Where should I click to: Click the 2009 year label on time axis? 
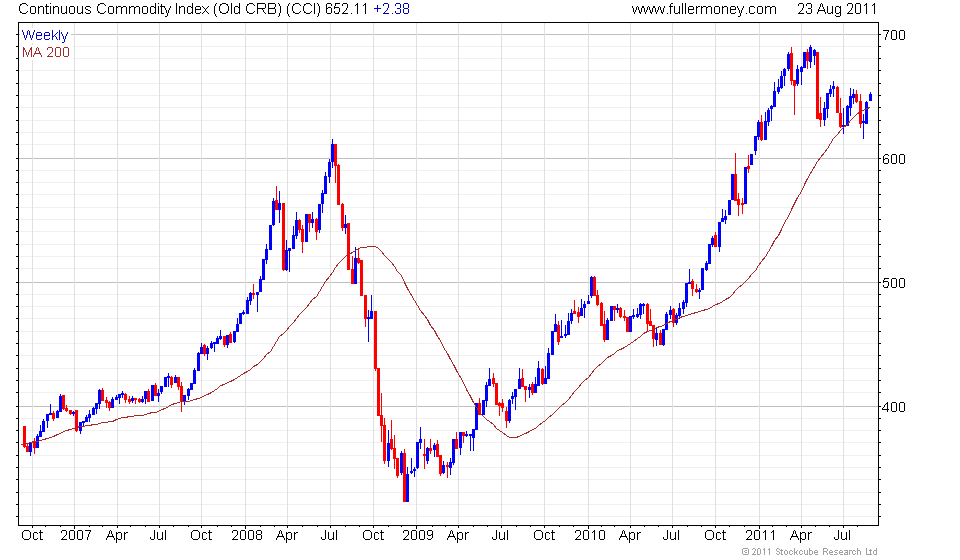418,536
